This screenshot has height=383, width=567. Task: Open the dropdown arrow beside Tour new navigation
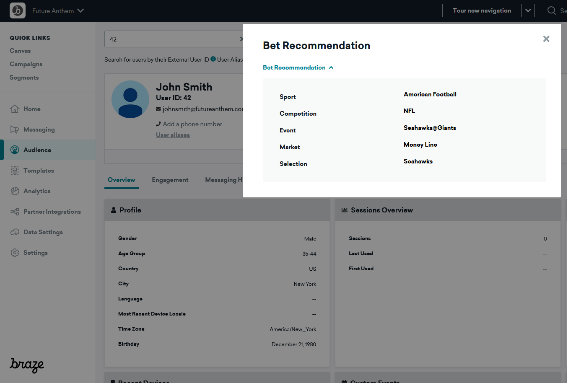528,10
